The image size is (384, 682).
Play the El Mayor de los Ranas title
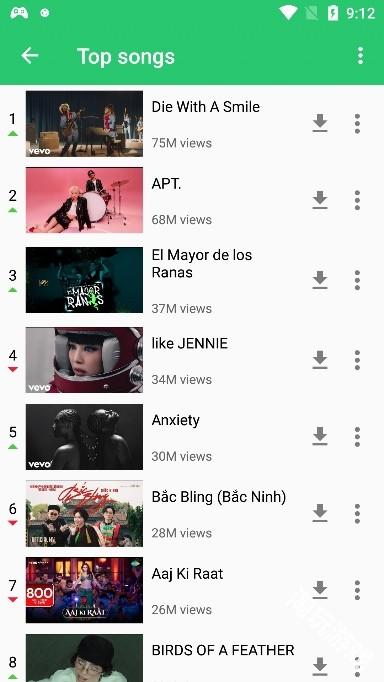(202, 264)
